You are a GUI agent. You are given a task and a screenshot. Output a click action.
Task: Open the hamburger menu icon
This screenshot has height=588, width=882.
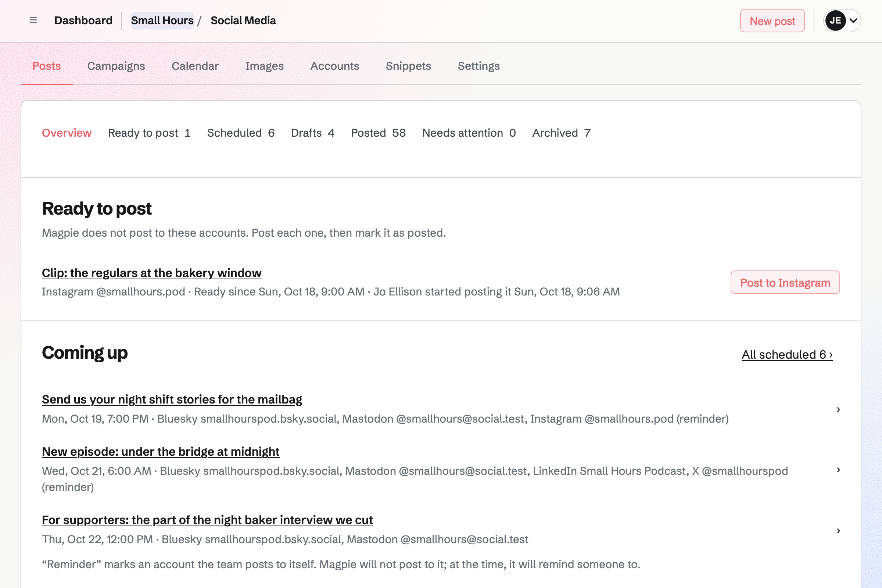[33, 20]
